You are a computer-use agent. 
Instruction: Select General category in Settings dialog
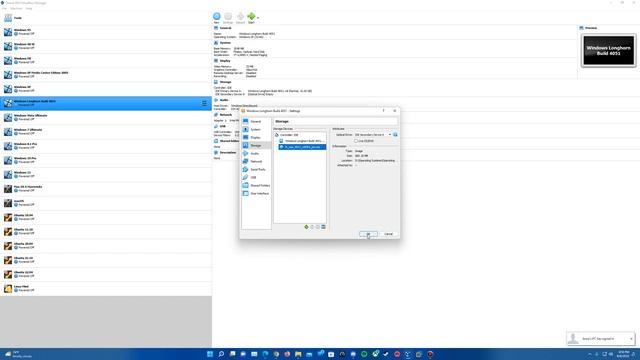coord(256,121)
